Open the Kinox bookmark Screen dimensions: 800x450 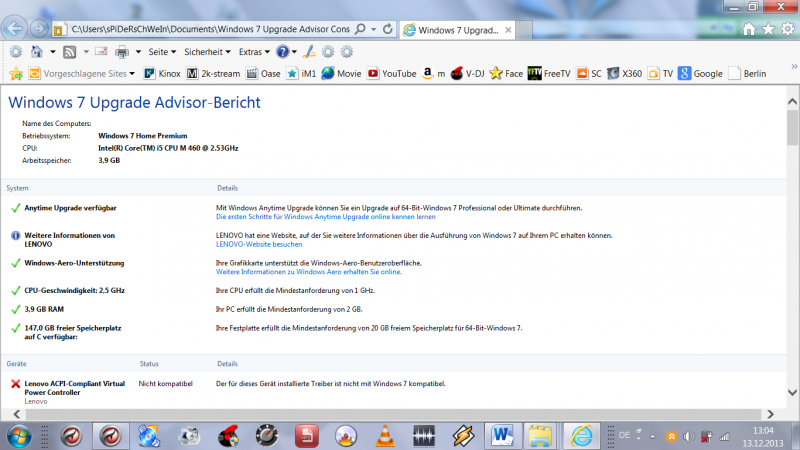coord(162,73)
